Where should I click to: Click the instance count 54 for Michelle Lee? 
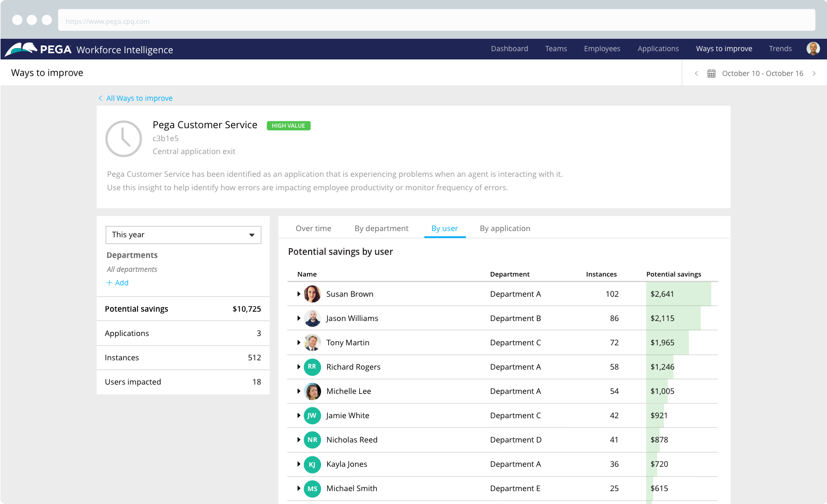614,391
